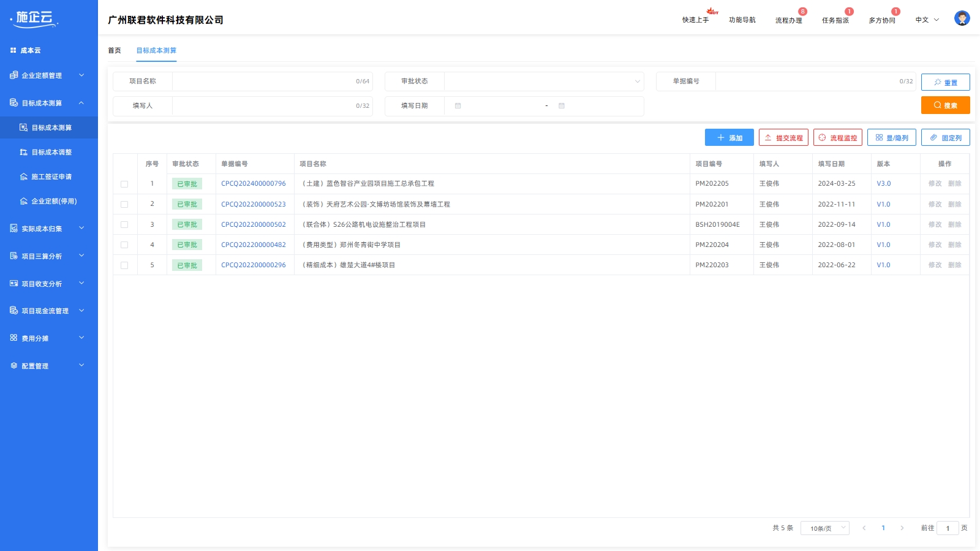The height and width of the screenshot is (551, 980).
Task: Click the blue 添加 button
Action: 729,138
